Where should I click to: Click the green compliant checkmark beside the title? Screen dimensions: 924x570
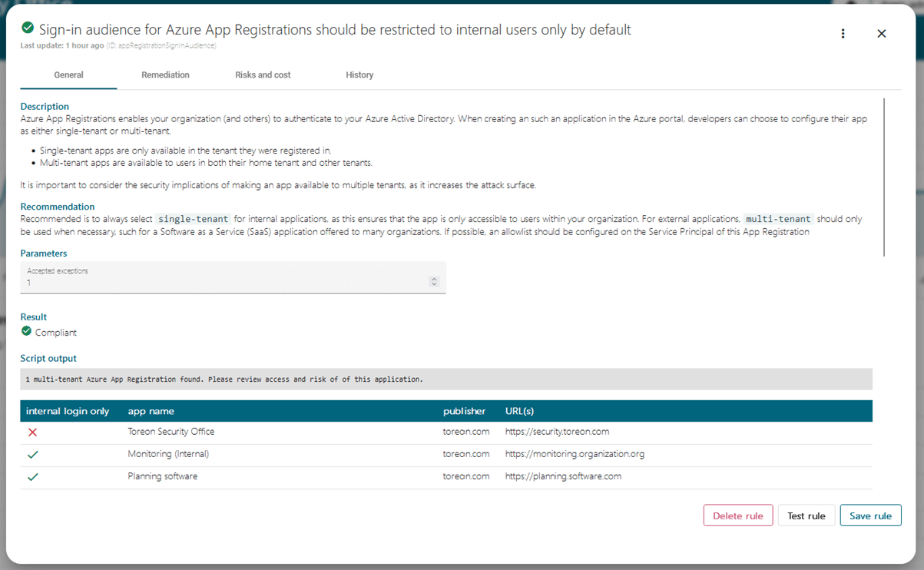tap(28, 28)
